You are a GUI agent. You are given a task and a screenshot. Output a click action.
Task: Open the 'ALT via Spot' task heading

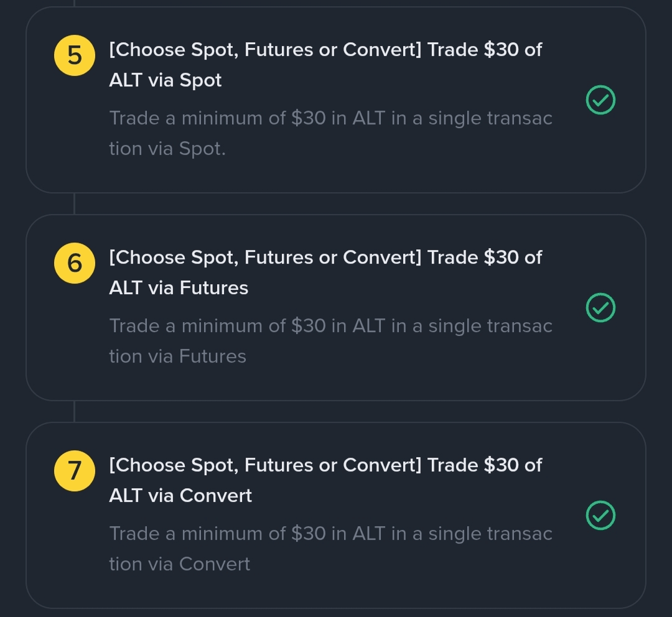coord(166,80)
